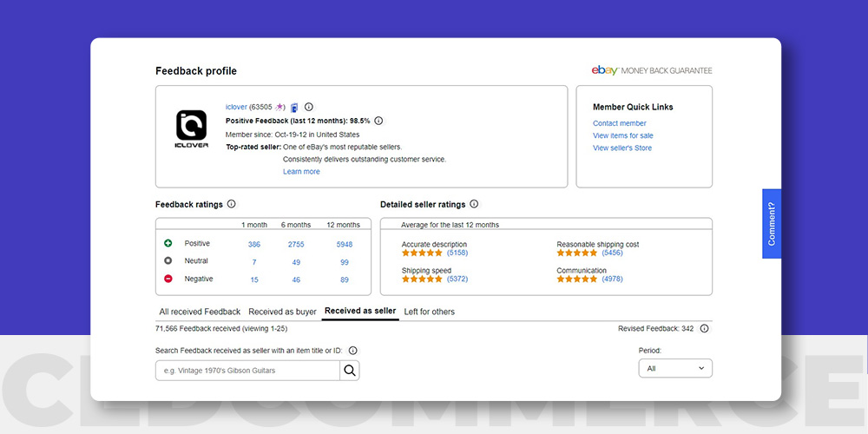Open the View items for sale link
The width and height of the screenshot is (868, 434).
pos(622,135)
